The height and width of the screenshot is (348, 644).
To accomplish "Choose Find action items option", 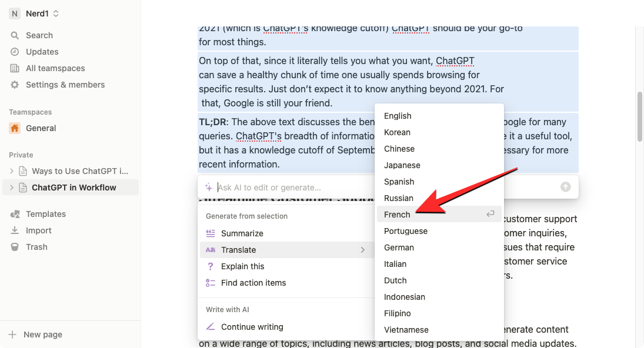I will click(x=253, y=283).
